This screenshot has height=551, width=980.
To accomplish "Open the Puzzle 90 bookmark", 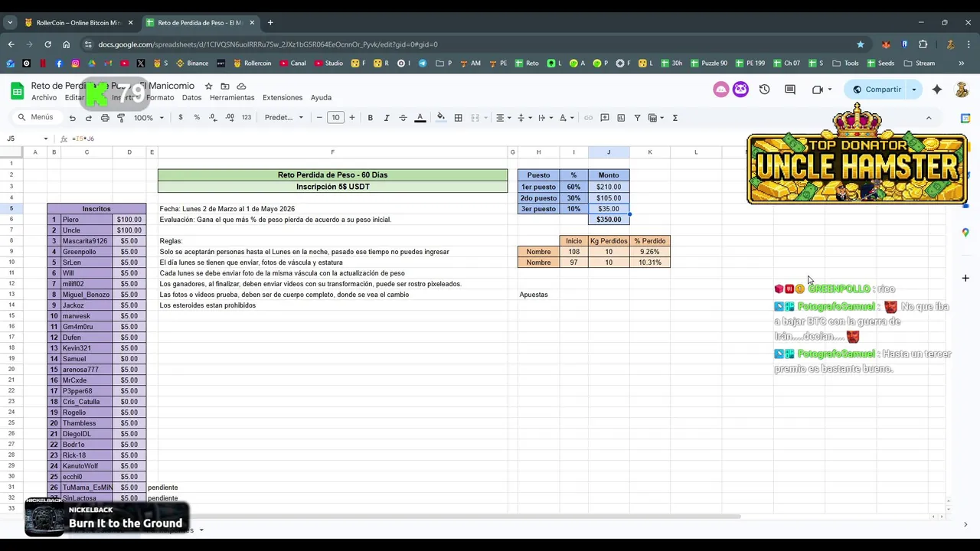I will click(707, 64).
